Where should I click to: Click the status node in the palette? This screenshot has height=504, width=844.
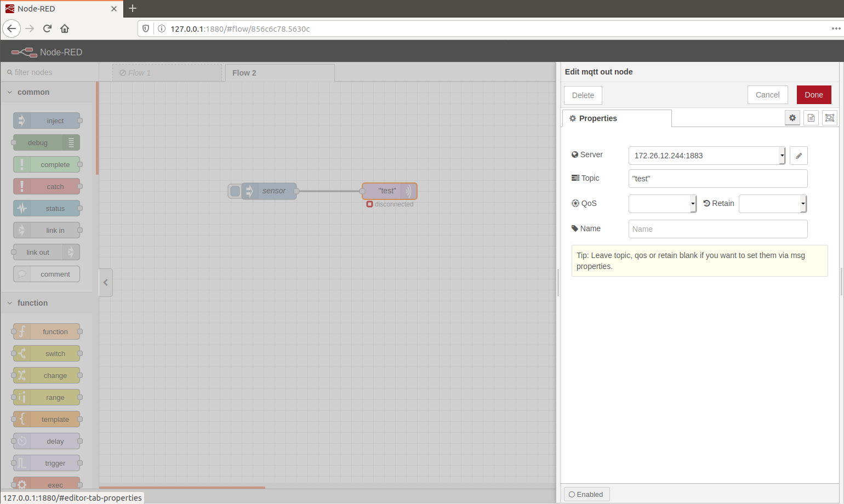(47, 208)
